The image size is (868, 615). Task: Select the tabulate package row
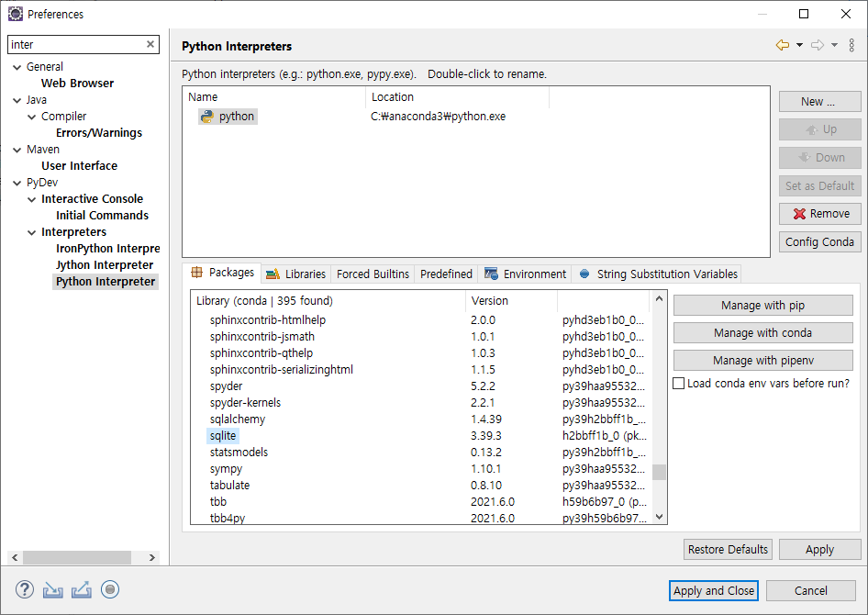coord(229,486)
